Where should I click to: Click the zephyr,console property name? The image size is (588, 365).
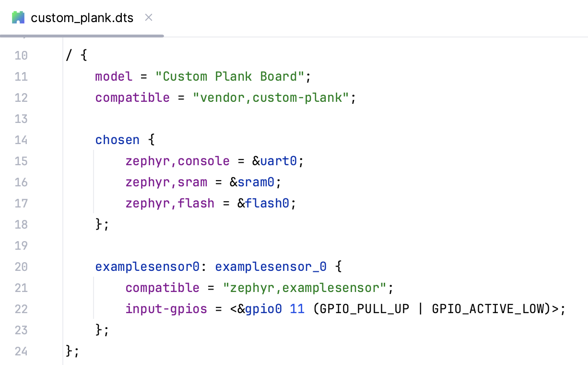click(177, 161)
